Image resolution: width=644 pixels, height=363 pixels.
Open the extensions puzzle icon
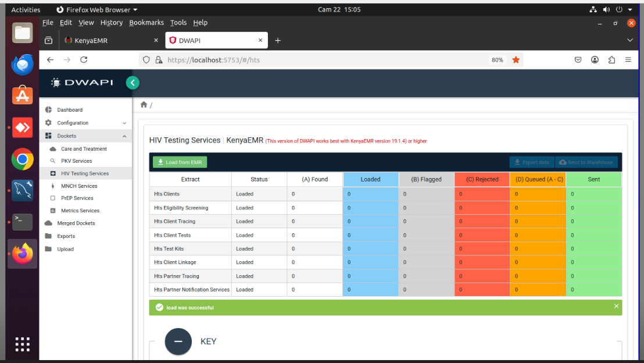(x=611, y=60)
